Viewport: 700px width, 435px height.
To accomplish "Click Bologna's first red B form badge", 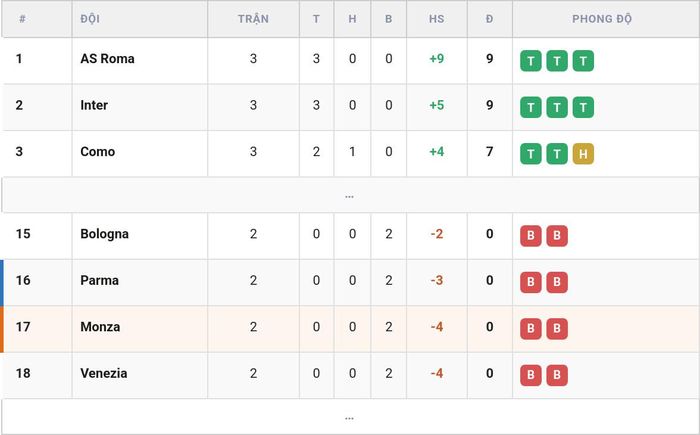I will click(530, 236).
